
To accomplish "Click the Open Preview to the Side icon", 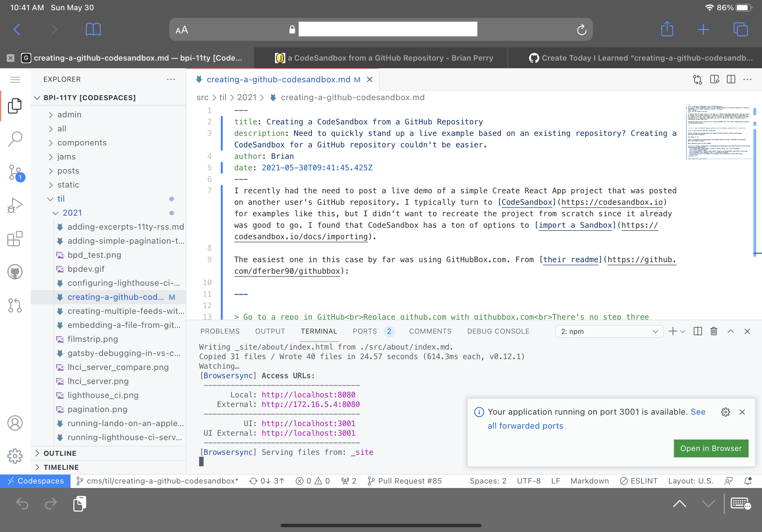I will [x=714, y=79].
